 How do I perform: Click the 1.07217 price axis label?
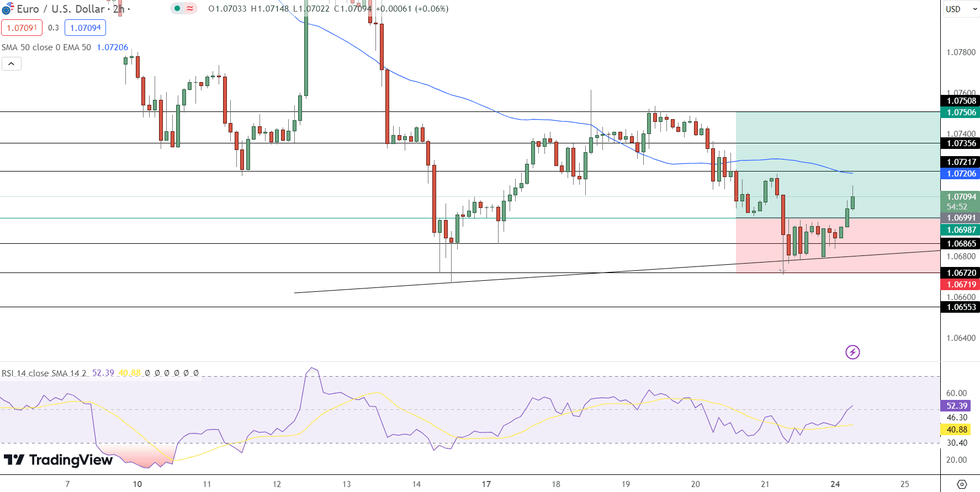961,162
